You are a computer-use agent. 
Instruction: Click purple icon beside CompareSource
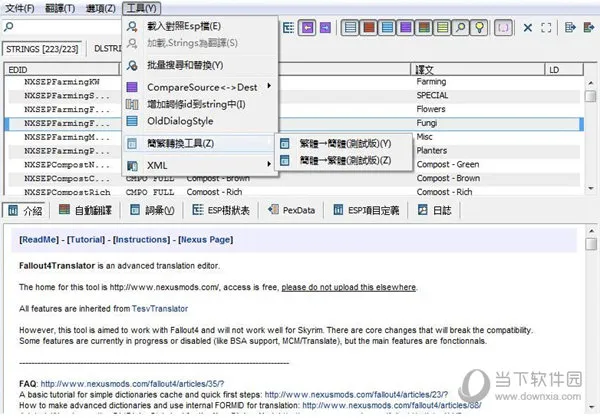point(132,87)
